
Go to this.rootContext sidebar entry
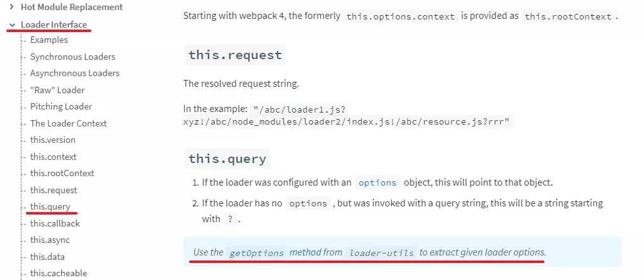coord(62,173)
